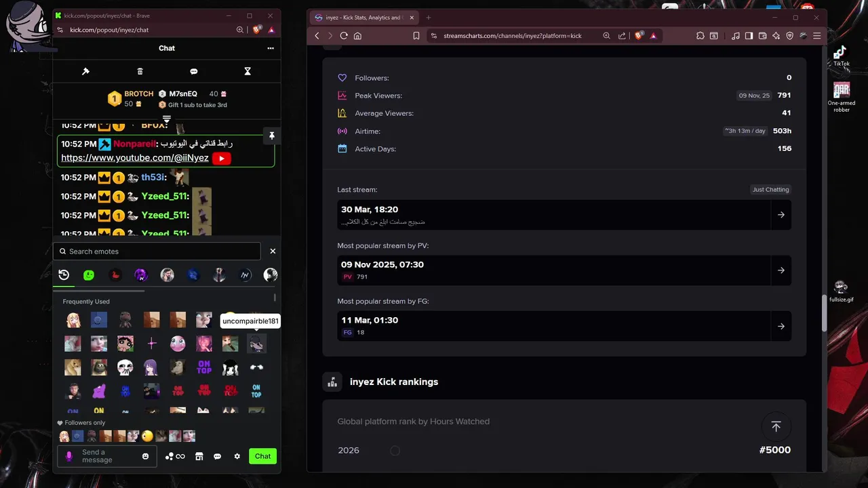Click the Just Chatting category tag
Screen dimensions: 868x488
click(770, 190)
